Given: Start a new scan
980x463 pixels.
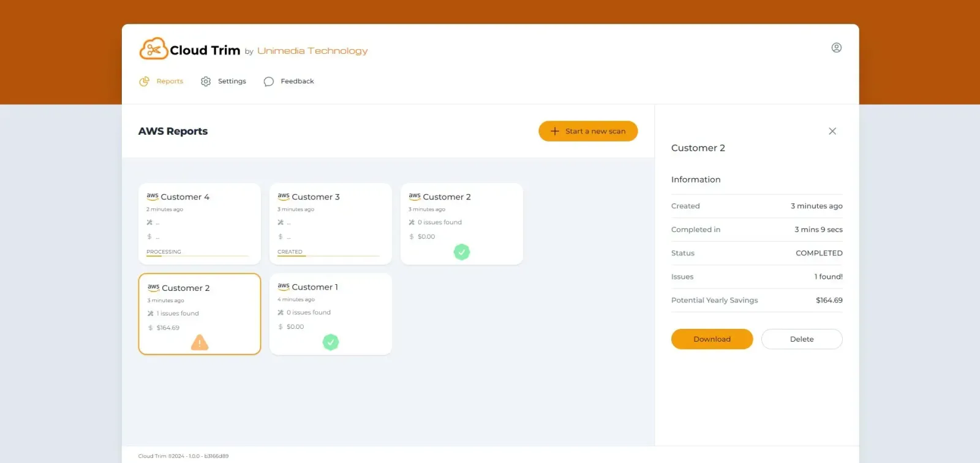Looking at the screenshot, I should 588,131.
